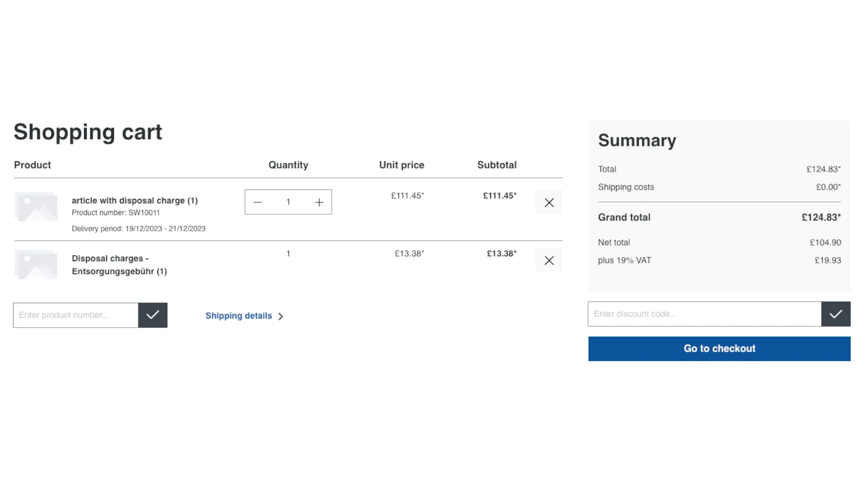Expand Shipping details link
The image size is (868, 488).
pyautogui.click(x=239, y=316)
